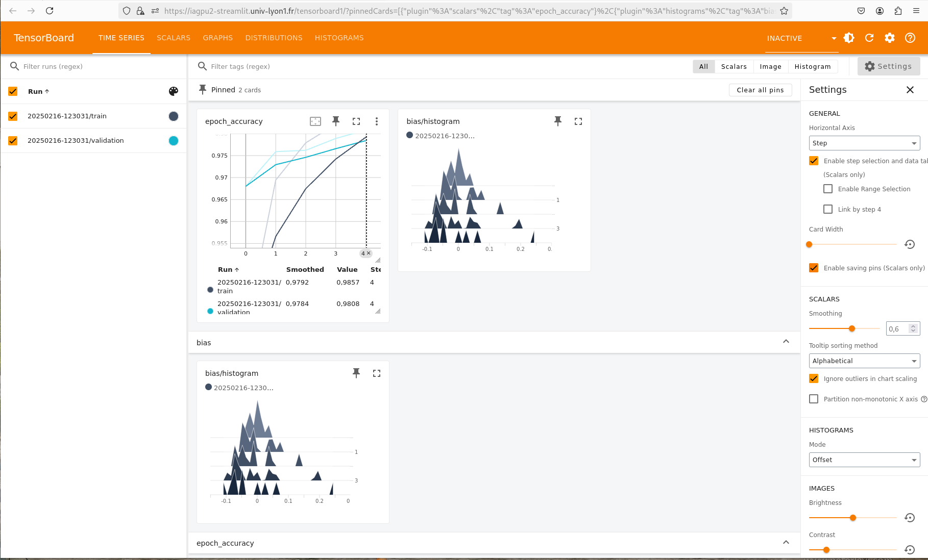
Task: Fit epoch_accuracy chart domain to data
Action: tap(315, 121)
